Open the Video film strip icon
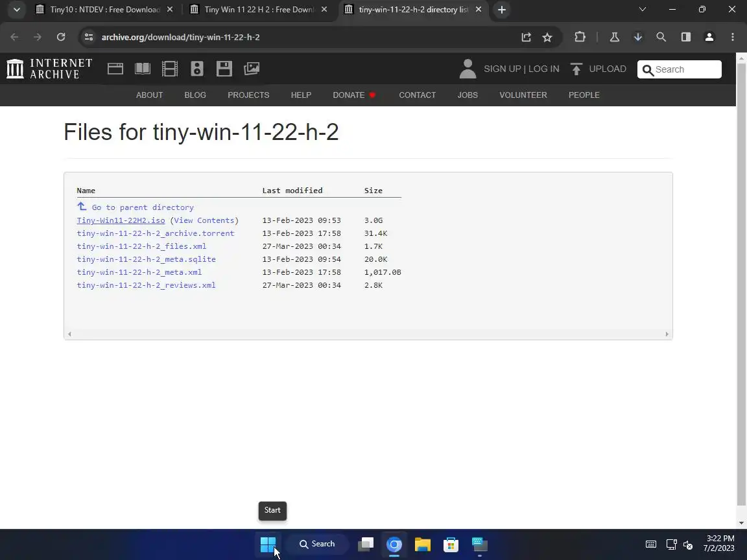Viewport: 747px width, 560px height. pyautogui.click(x=170, y=69)
